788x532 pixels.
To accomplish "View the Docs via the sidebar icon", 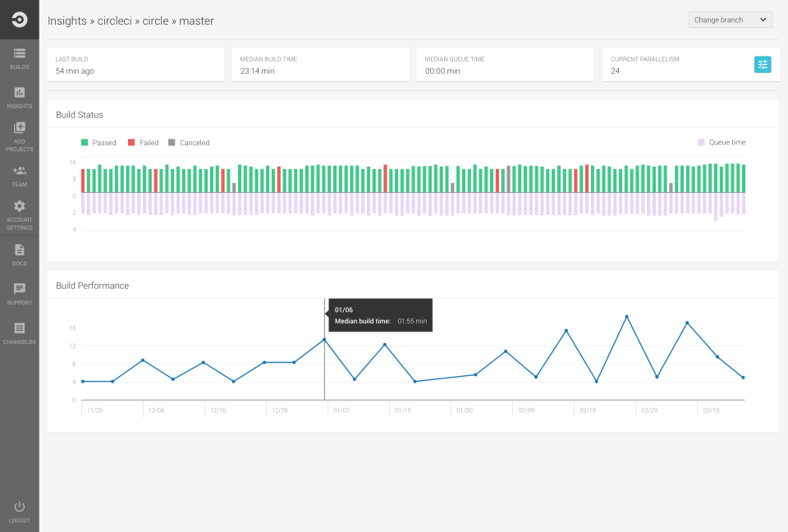I will coord(19,255).
